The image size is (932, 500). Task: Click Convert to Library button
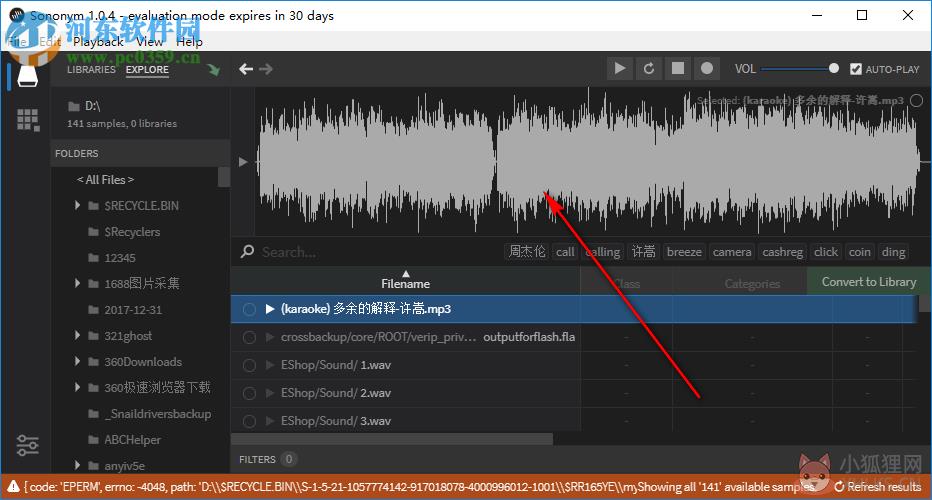tap(868, 281)
